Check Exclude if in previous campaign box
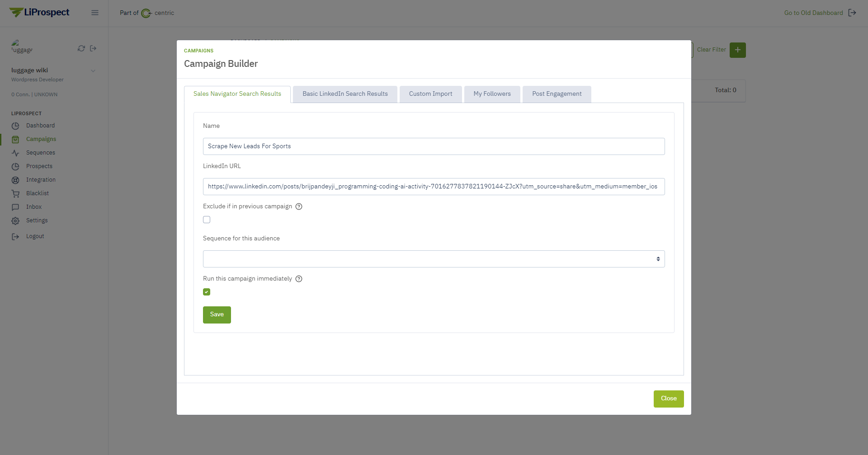Viewport: 868px width, 455px height. point(207,220)
